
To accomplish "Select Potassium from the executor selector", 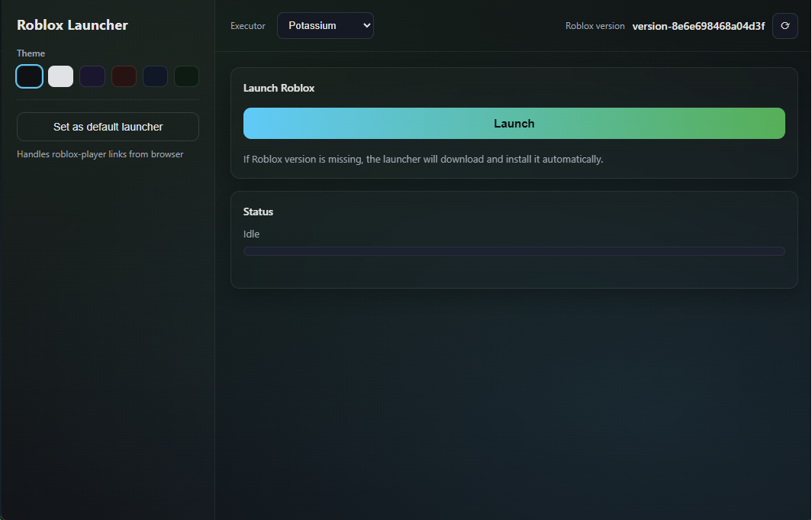I will click(325, 25).
